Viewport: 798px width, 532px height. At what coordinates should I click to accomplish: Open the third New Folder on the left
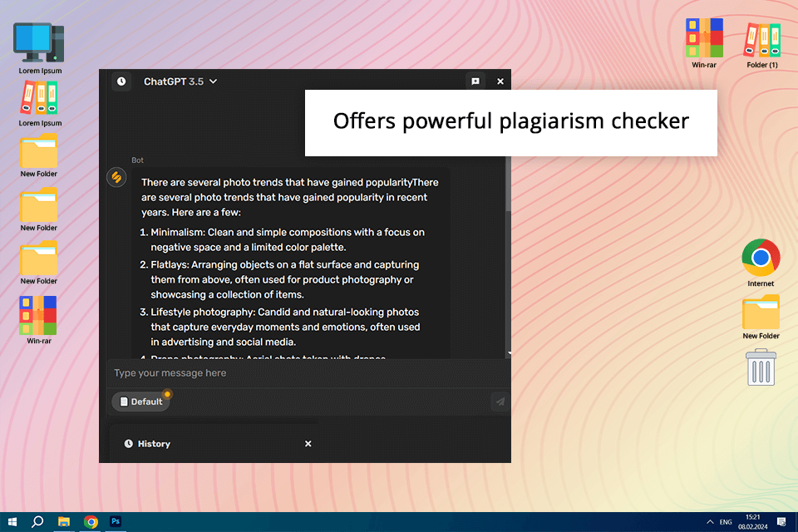39,264
